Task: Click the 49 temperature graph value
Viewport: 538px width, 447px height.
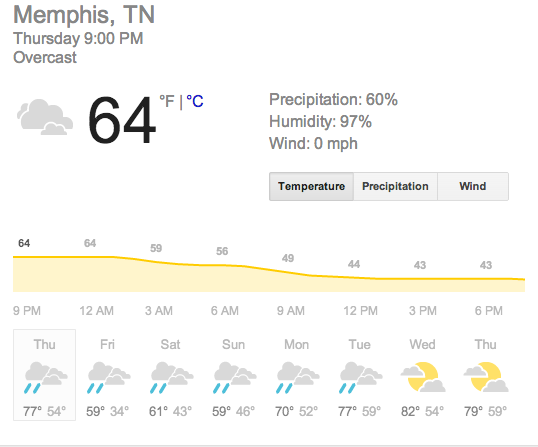Action: (288, 258)
